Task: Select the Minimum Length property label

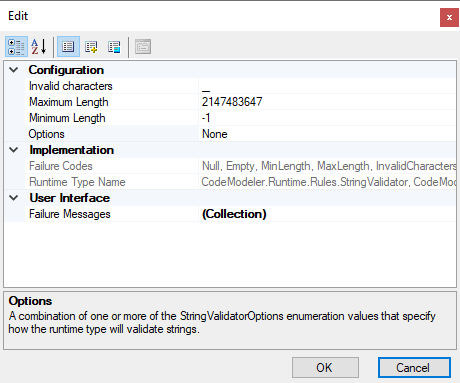Action: (x=67, y=118)
